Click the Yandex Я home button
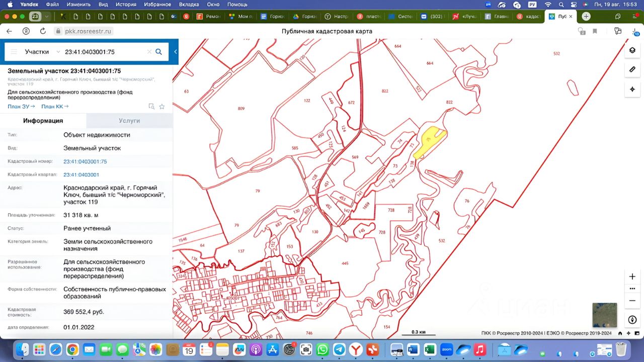 [x=26, y=31]
